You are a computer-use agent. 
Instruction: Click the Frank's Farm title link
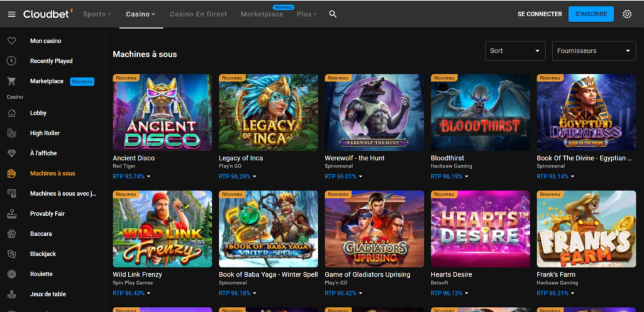[556, 274]
